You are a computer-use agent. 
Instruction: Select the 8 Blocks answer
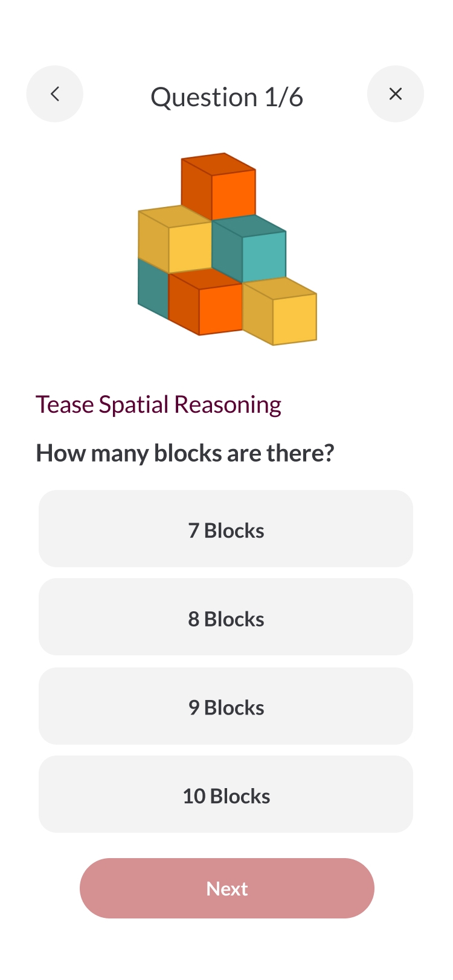pyautogui.click(x=226, y=617)
